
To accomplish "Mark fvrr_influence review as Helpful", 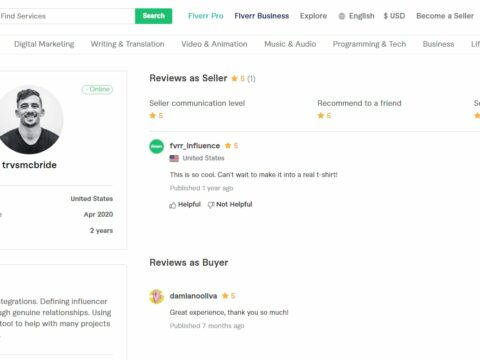I will coord(185,204).
